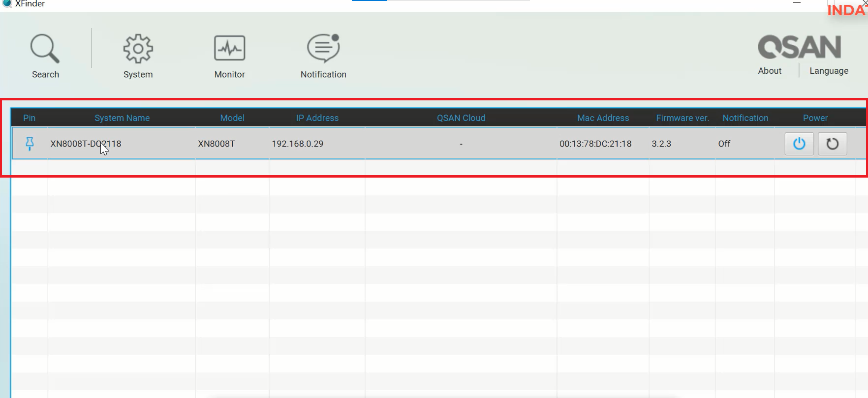Click firmware version 3.2.3
Image resolution: width=868 pixels, height=398 pixels.
661,144
